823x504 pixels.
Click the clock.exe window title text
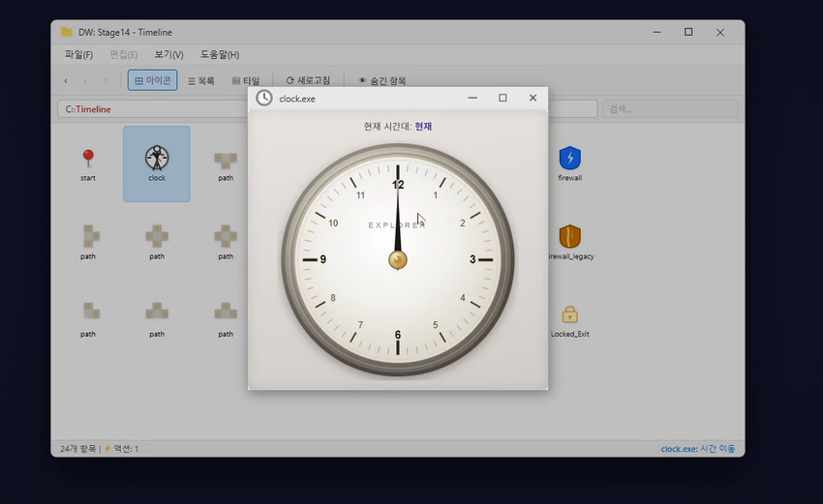point(297,99)
